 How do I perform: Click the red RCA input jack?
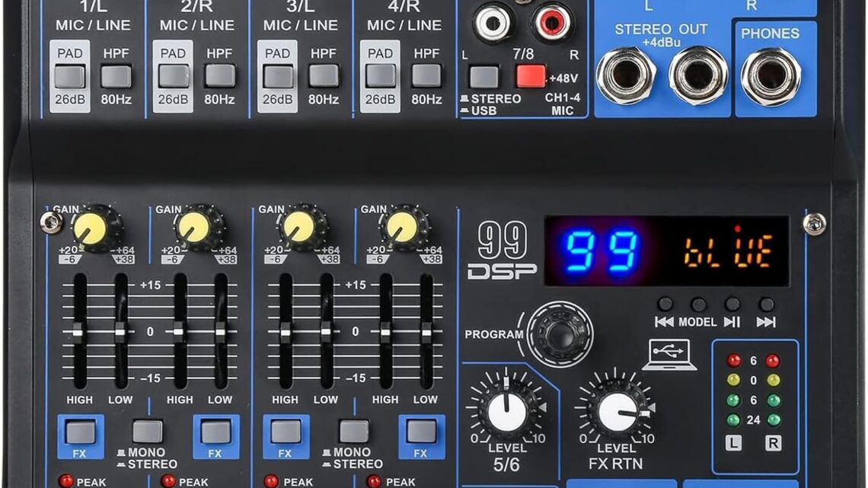pyautogui.click(x=551, y=23)
